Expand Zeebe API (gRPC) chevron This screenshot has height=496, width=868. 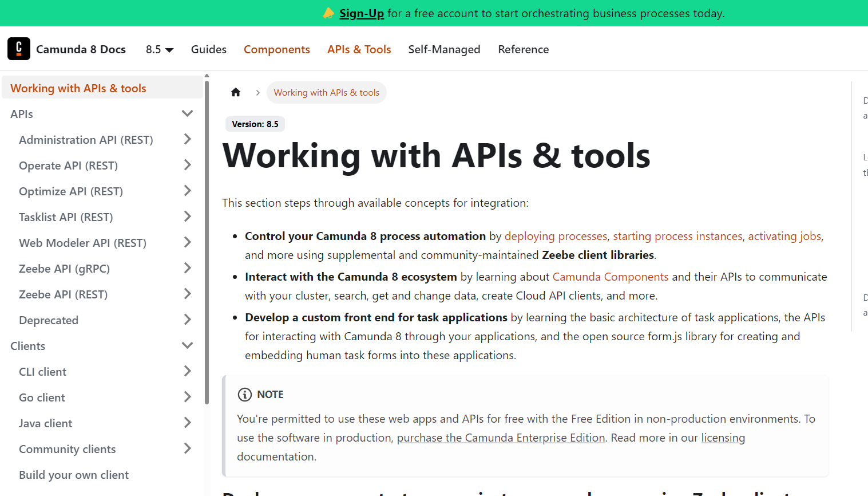pos(187,268)
